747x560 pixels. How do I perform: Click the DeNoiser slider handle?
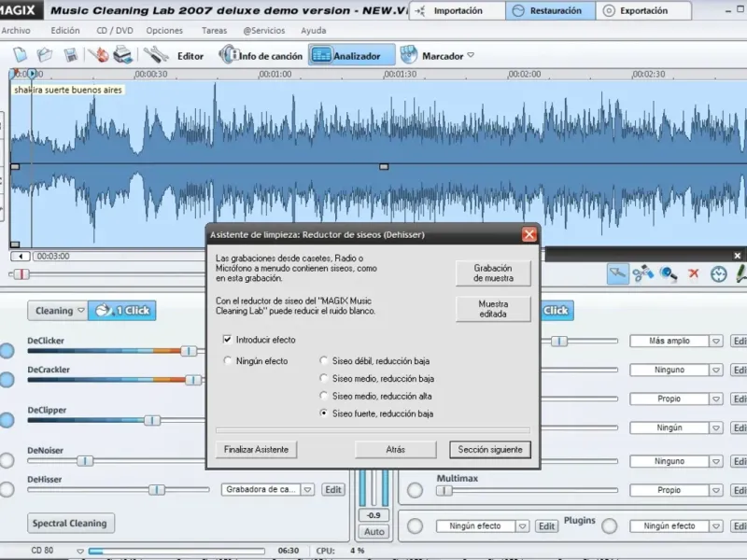tap(85, 460)
